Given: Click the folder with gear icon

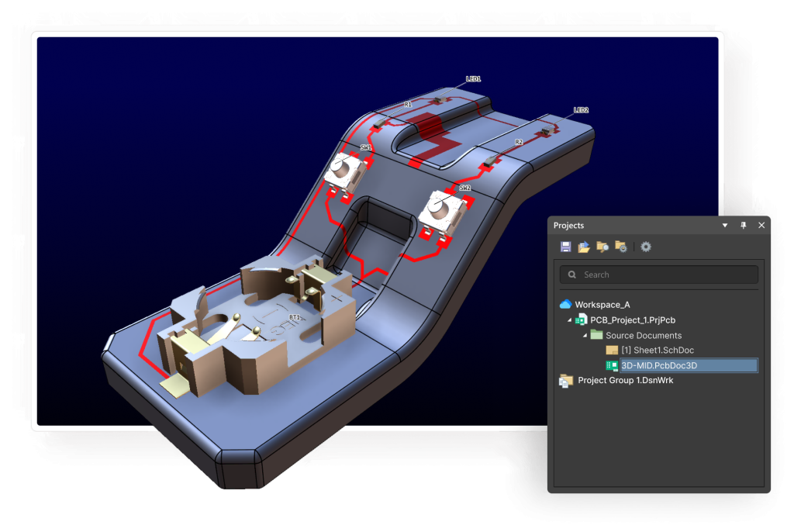Looking at the screenshot, I should 620,247.
